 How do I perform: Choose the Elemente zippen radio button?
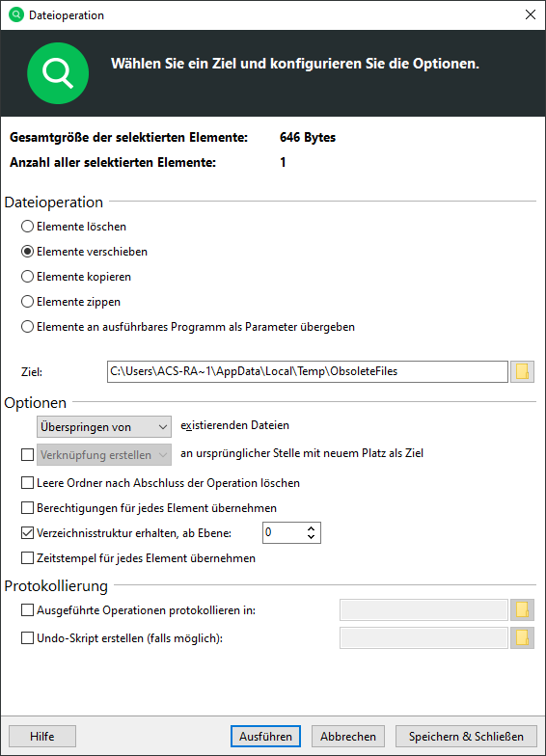[x=27, y=301]
